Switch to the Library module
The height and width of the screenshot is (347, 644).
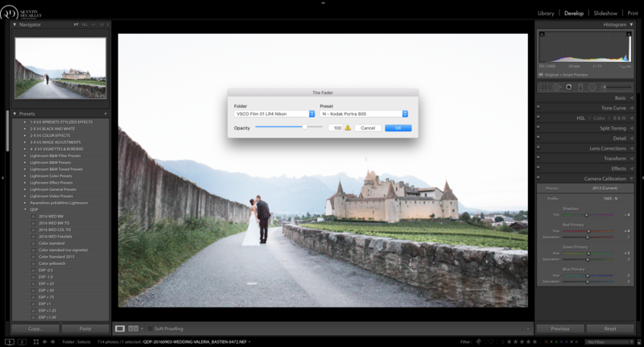click(x=546, y=13)
